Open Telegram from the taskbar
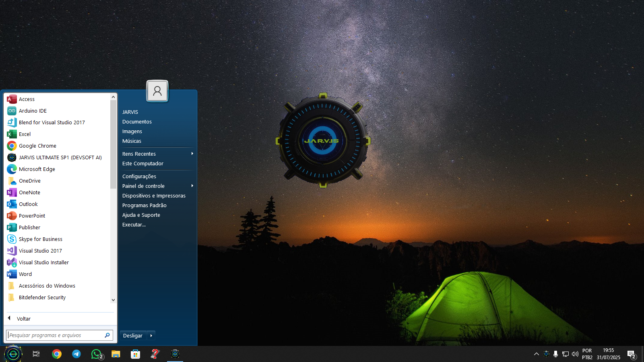The width and height of the screenshot is (644, 362). [x=76, y=354]
